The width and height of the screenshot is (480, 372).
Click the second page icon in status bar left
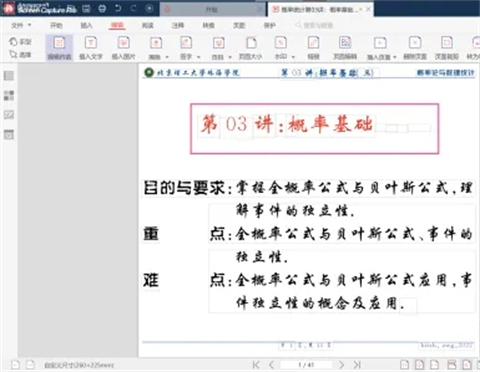30,365
